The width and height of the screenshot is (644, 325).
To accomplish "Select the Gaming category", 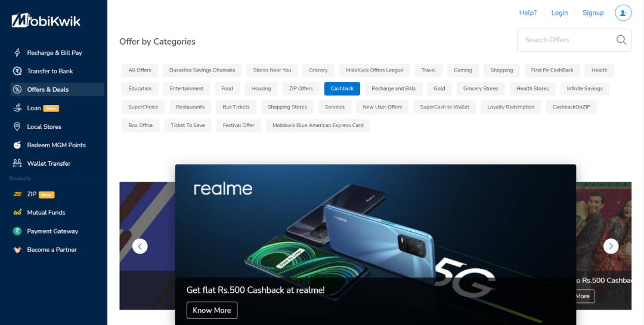I will (463, 70).
